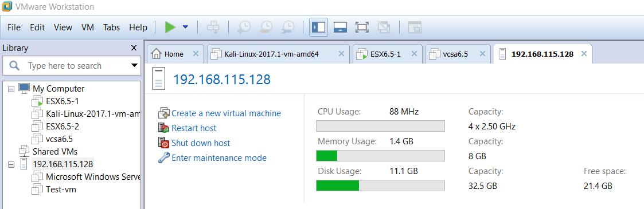Click the Revert to Snapshot toolbar icon
This screenshot has width=644, height=209.
[x=266, y=27]
